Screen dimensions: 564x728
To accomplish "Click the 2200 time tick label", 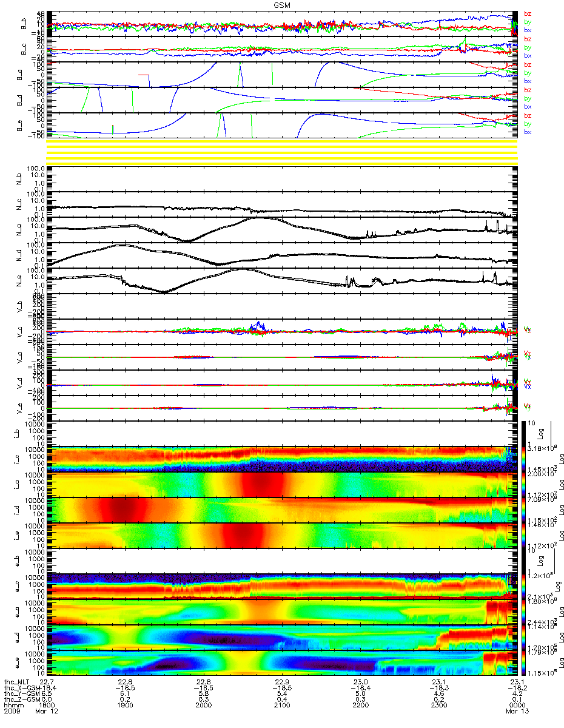I will click(x=361, y=705).
